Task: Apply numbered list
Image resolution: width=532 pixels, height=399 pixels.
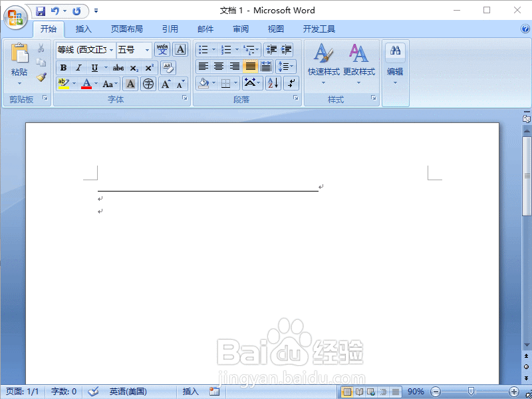Action: (x=226, y=50)
